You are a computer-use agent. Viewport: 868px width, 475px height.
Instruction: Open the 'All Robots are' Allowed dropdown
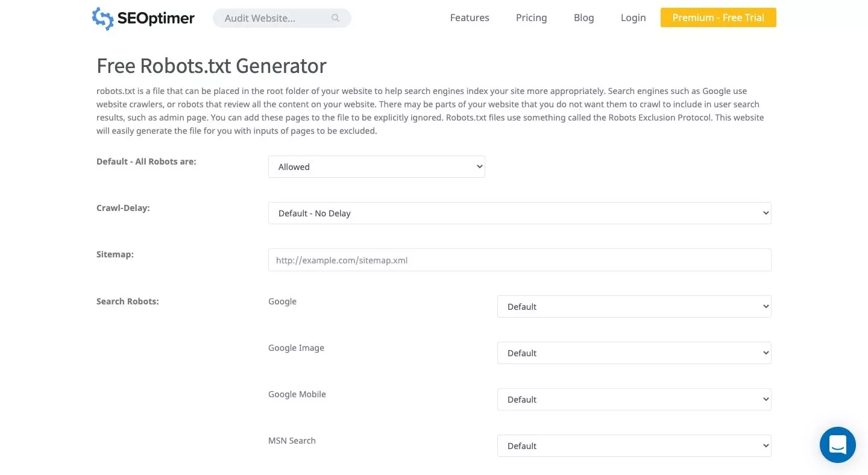pos(377,167)
